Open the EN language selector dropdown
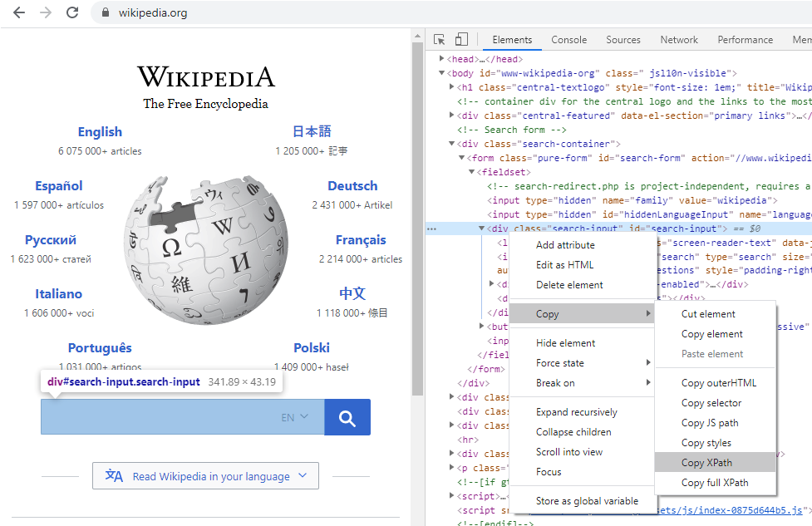The image size is (812, 526). [295, 417]
